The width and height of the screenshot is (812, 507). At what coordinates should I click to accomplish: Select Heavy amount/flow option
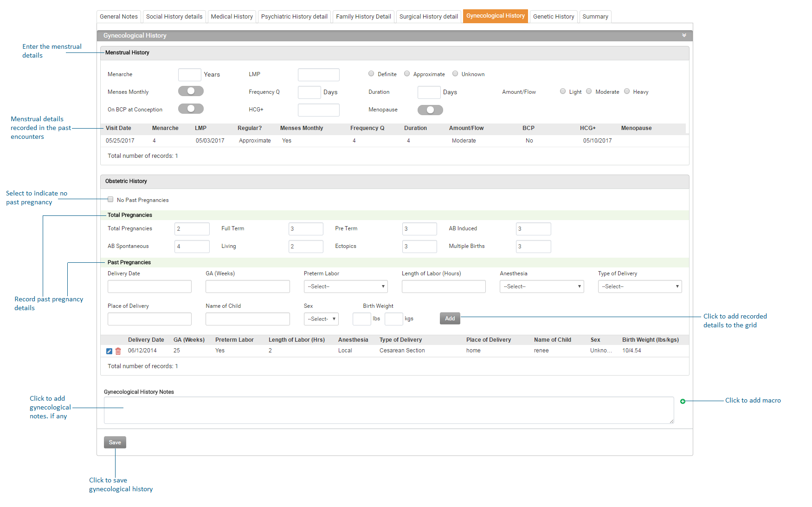point(627,91)
